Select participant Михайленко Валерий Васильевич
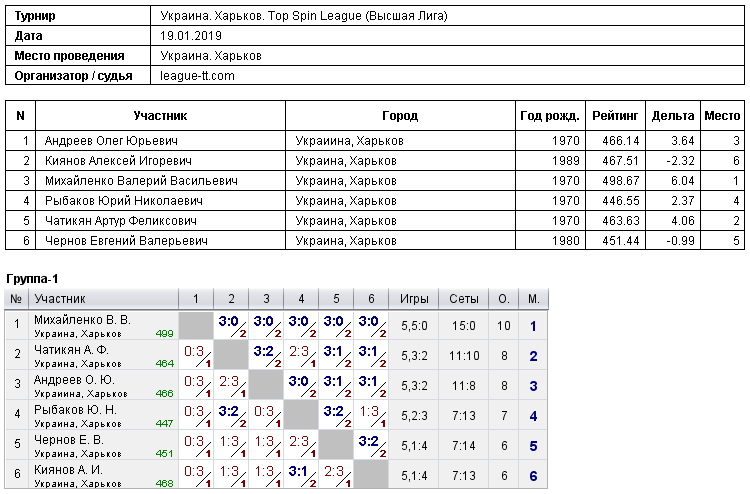The image size is (750, 494). 141,181
